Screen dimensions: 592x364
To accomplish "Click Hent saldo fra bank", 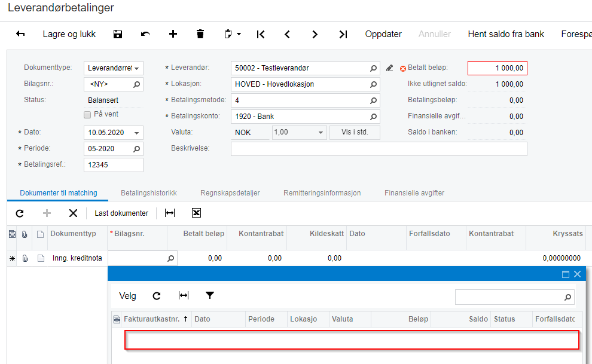I will (506, 34).
